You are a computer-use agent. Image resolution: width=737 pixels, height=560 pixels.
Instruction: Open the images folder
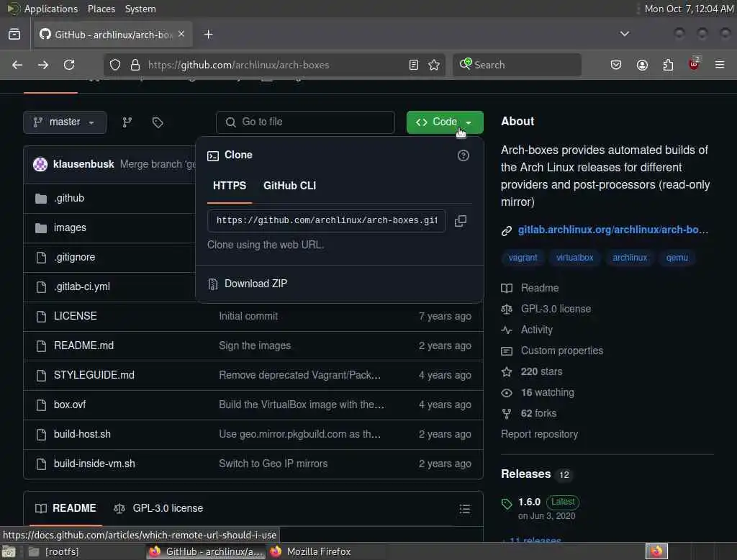70,227
